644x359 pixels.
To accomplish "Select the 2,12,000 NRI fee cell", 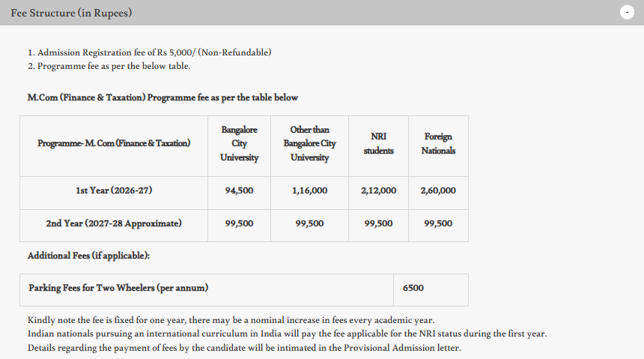I will pos(378,190).
